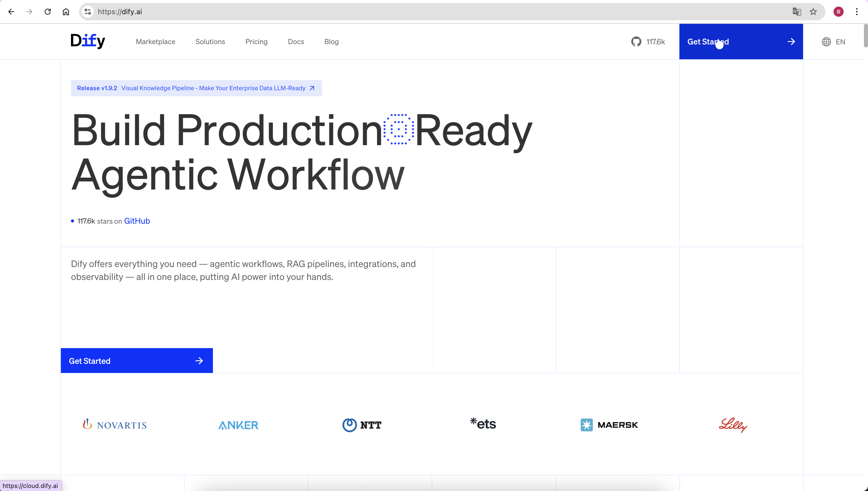Open the Google Translate page icon
Viewport: 868px width, 491px height.
pos(797,12)
